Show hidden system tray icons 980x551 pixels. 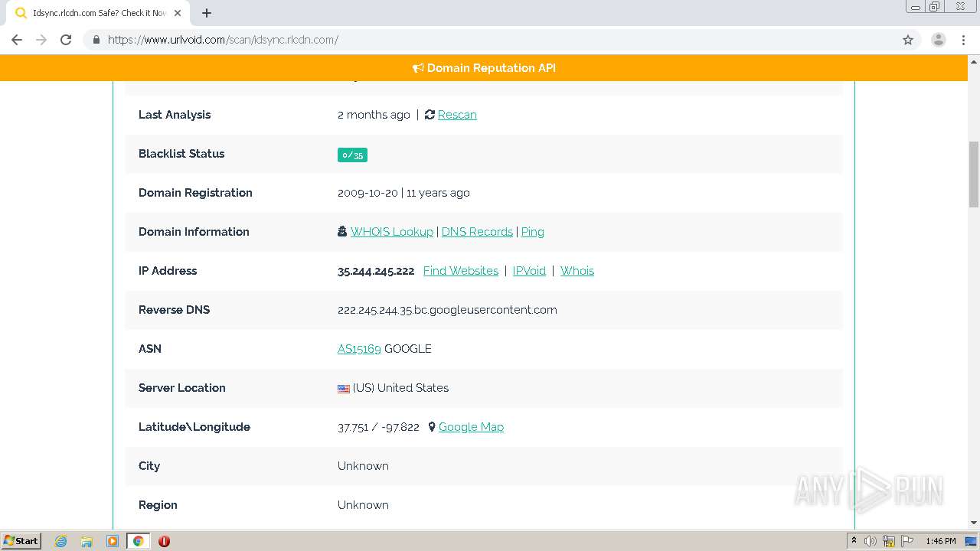coord(854,541)
